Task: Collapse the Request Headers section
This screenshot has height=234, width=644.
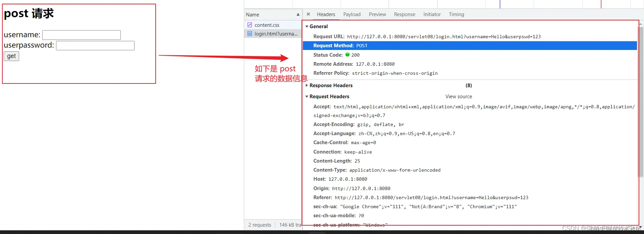Action: coord(307,97)
